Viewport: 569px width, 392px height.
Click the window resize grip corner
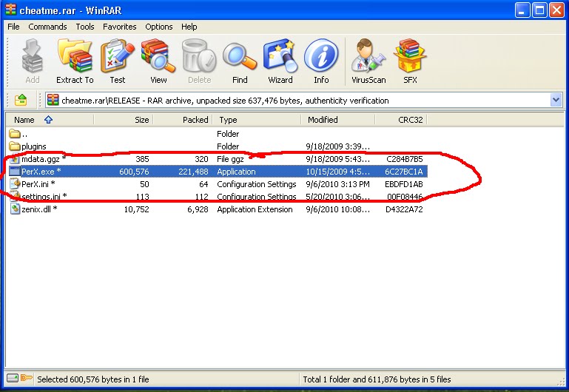[x=561, y=381]
